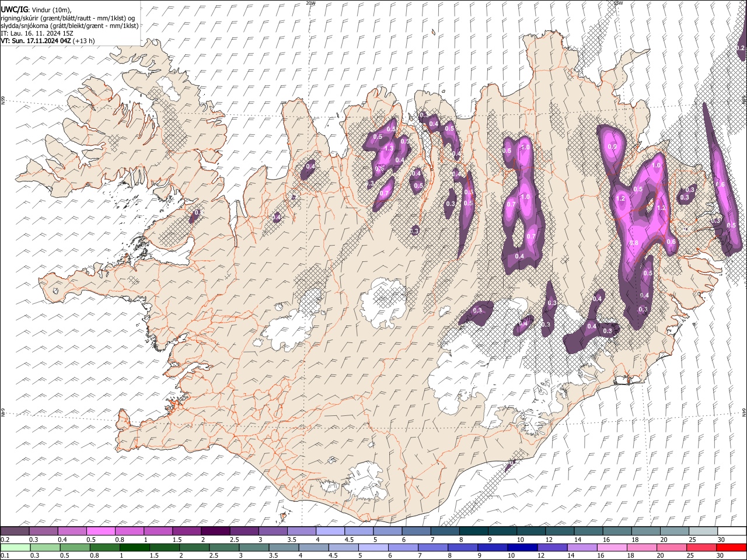Pick the darkest purple 2 snow legend swatch

(215, 531)
